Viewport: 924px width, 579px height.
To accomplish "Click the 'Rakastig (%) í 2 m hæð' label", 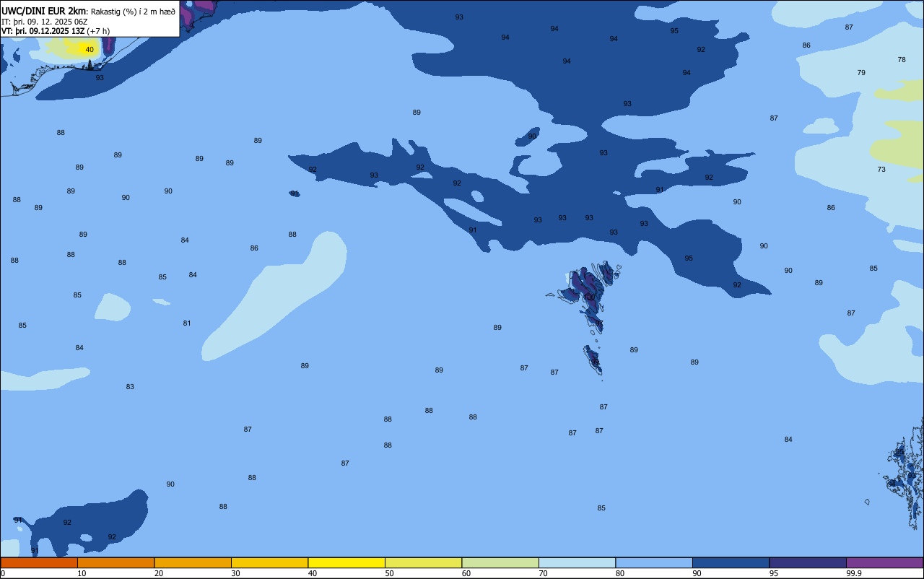I will tap(133, 12).
